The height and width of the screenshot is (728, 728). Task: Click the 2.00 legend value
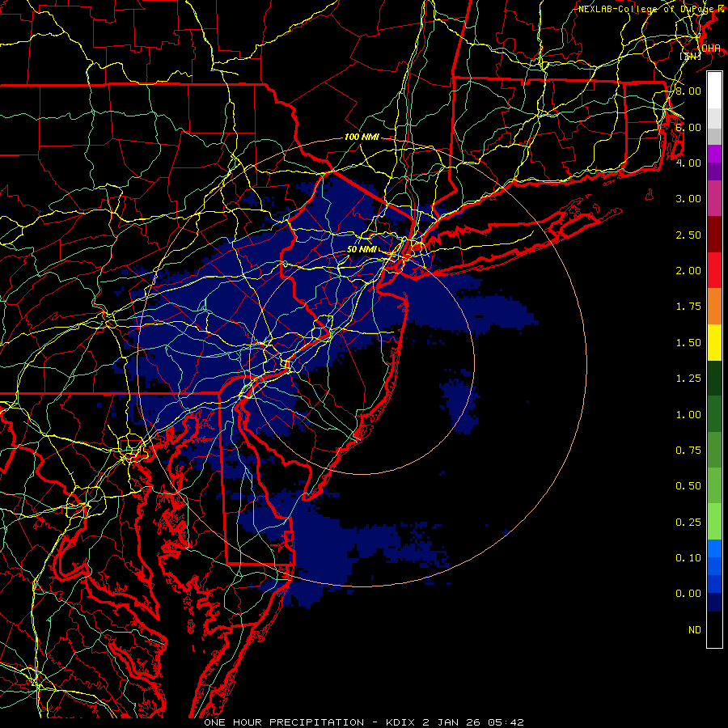[x=688, y=271]
